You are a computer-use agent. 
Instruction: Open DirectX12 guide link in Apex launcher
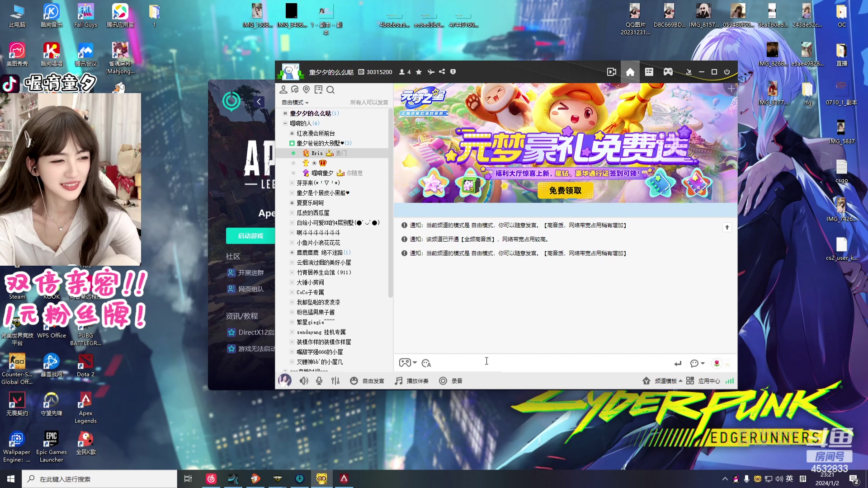pyautogui.click(x=251, y=333)
